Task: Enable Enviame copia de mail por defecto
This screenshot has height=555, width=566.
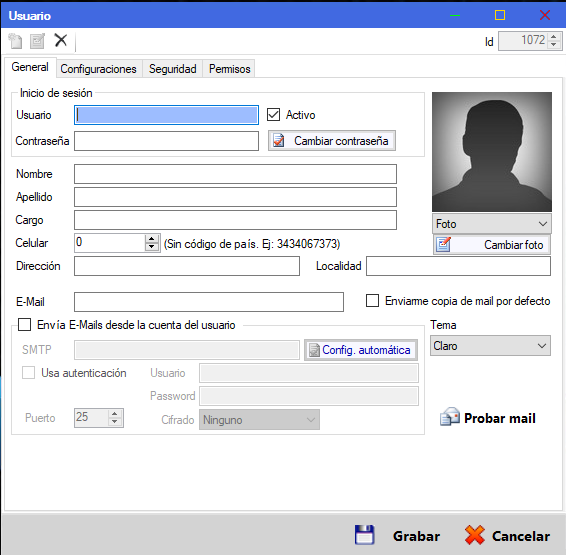Action: 372,301
